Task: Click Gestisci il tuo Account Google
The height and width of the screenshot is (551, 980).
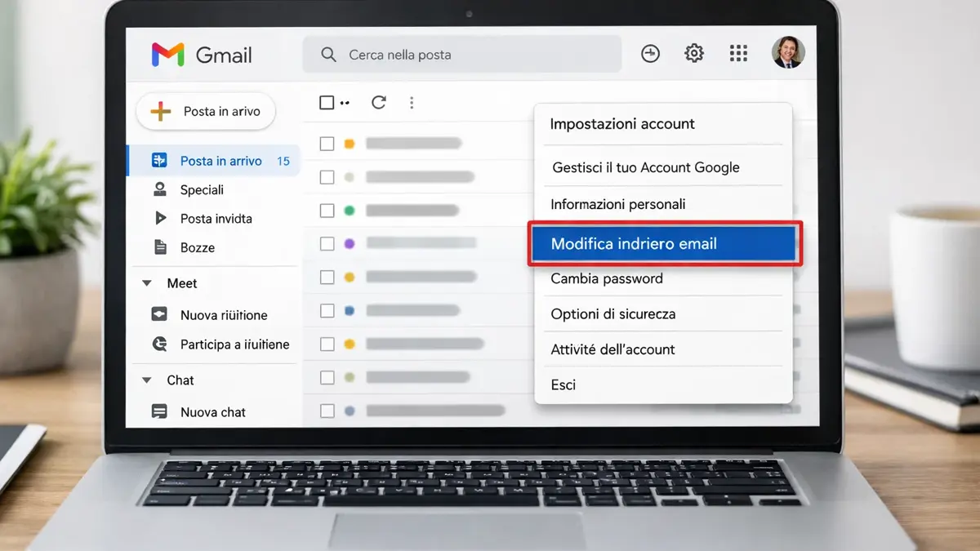Action: [x=645, y=167]
